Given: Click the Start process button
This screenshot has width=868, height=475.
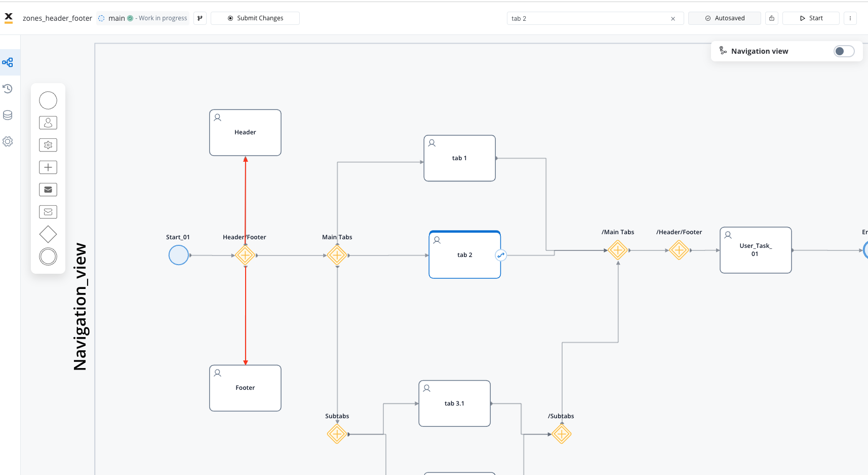Looking at the screenshot, I should point(811,18).
